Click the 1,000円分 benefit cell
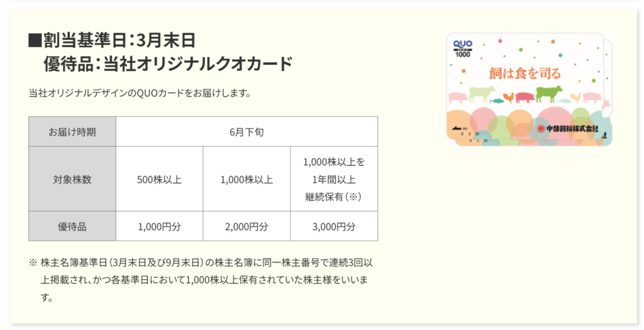Viewport: 644px width, 330px height. tap(159, 226)
